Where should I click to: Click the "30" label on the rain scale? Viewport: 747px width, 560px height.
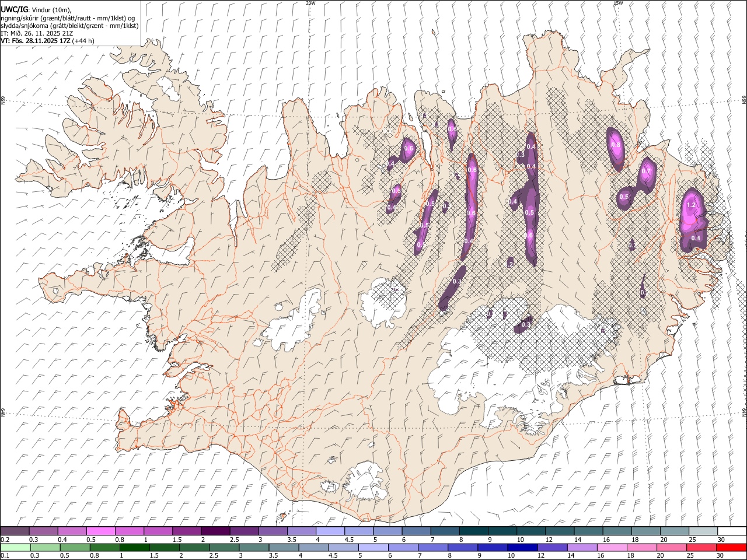tap(721, 555)
